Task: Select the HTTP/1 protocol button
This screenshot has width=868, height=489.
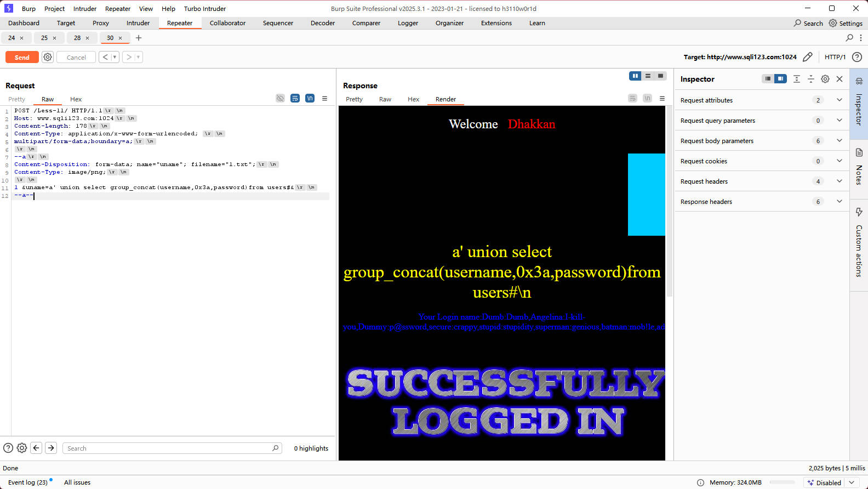Action: (835, 57)
